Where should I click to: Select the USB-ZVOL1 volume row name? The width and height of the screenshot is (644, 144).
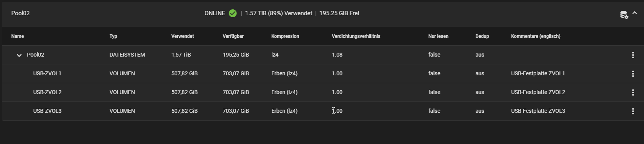[x=47, y=73]
